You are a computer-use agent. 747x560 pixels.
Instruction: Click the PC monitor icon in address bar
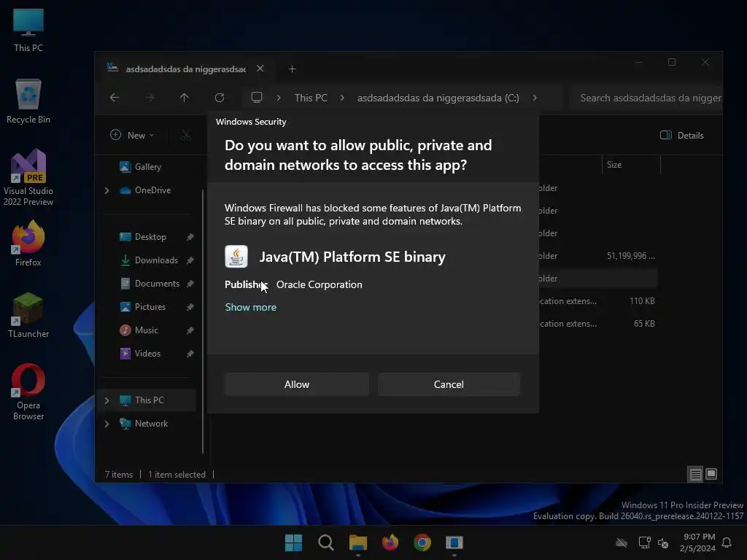(x=257, y=98)
